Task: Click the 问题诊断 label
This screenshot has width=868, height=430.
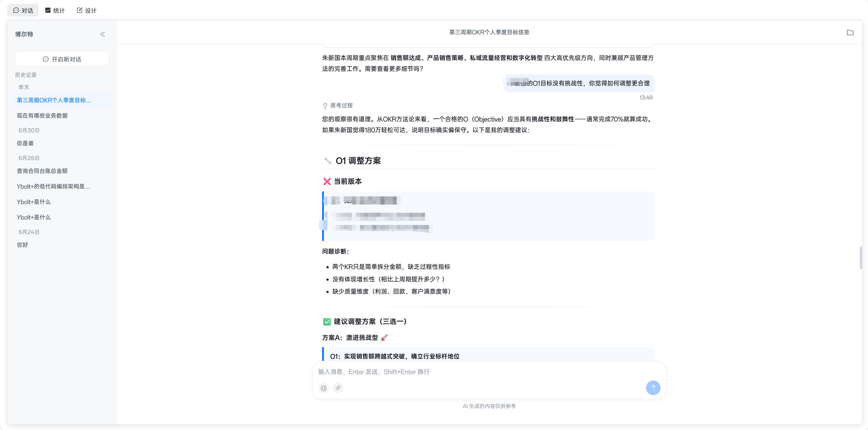Action: tap(335, 252)
